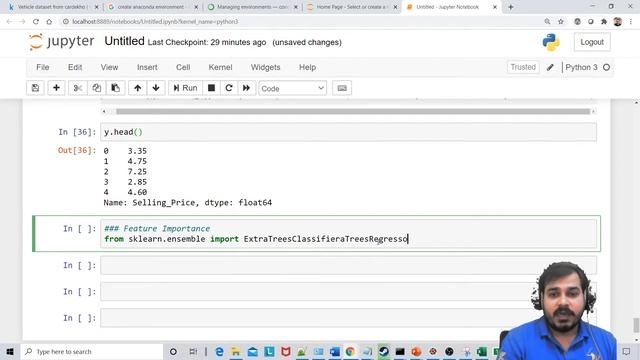640x360 pixels.
Task: Open the Edit menu
Action: 75,67
